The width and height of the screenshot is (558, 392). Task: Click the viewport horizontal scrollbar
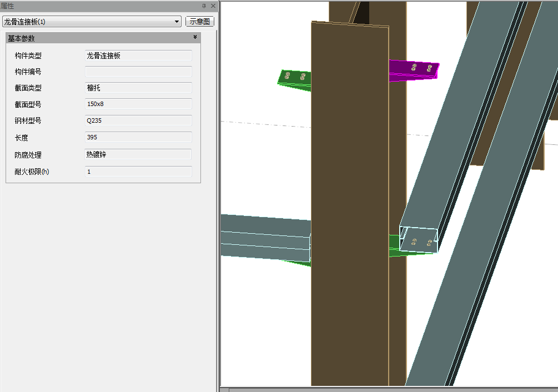pyautogui.click(x=389, y=389)
